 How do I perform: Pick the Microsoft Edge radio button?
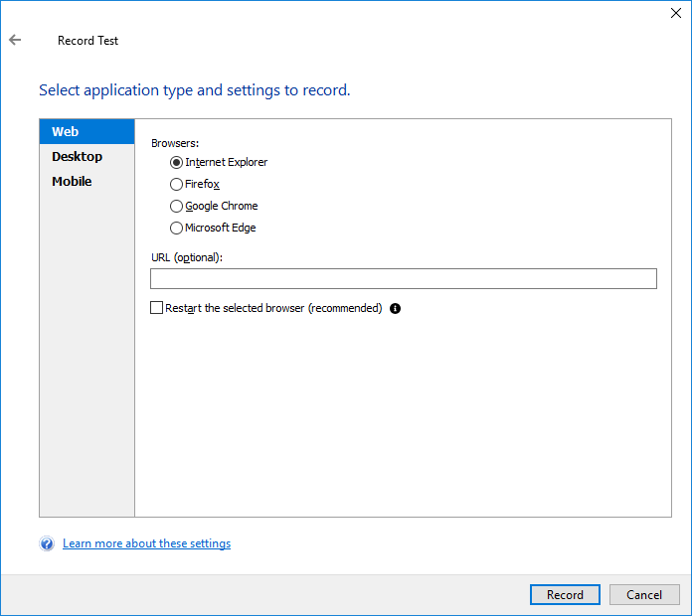pos(177,228)
